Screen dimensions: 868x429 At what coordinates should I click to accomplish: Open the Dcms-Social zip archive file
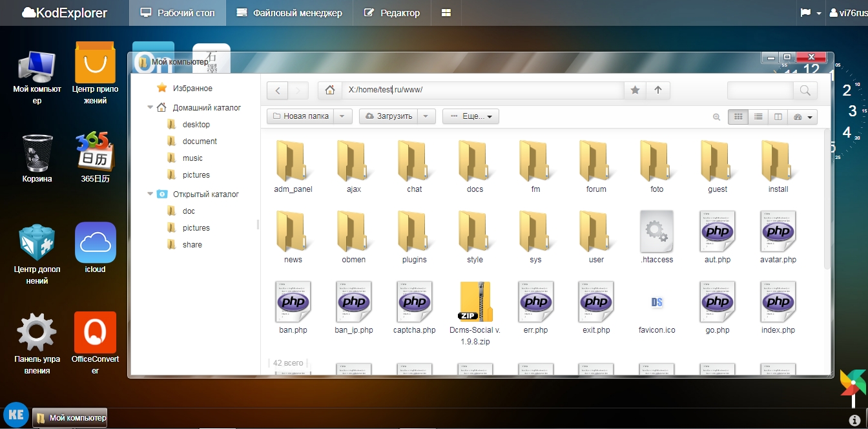click(x=475, y=302)
